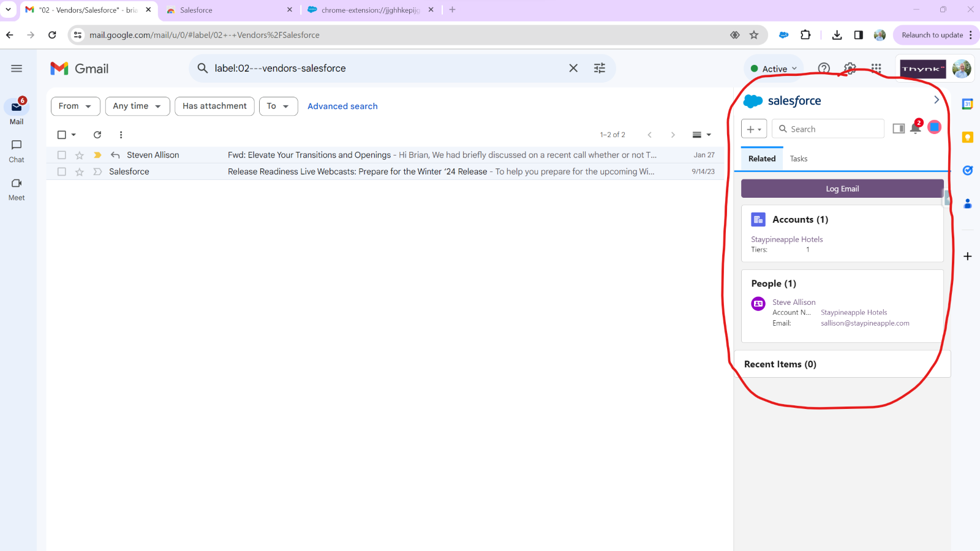Switch to the Tasks tab
This screenshot has width=980, height=551.
799,159
